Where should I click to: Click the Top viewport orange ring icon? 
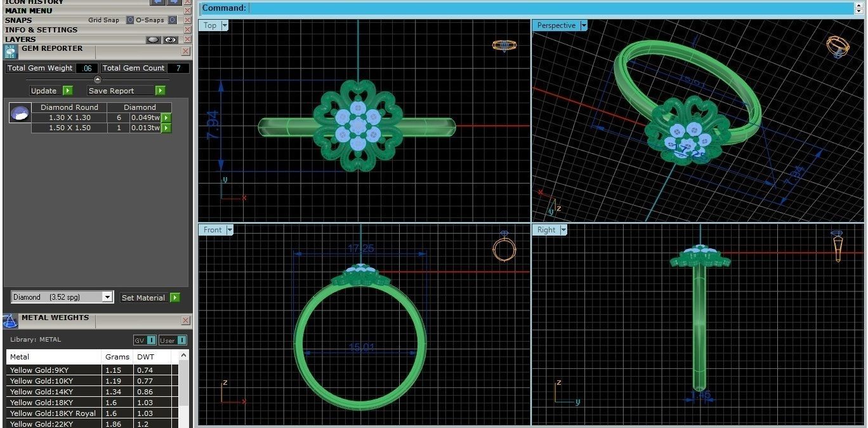[x=504, y=46]
